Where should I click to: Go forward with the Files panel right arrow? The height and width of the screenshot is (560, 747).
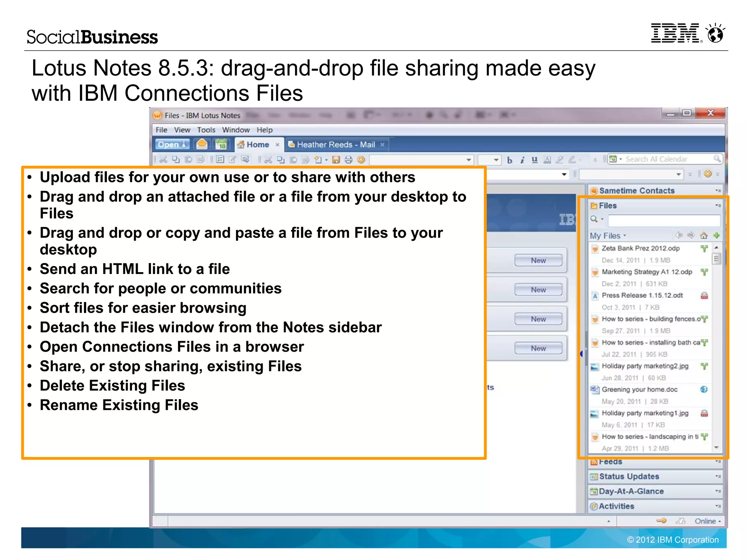(x=691, y=235)
